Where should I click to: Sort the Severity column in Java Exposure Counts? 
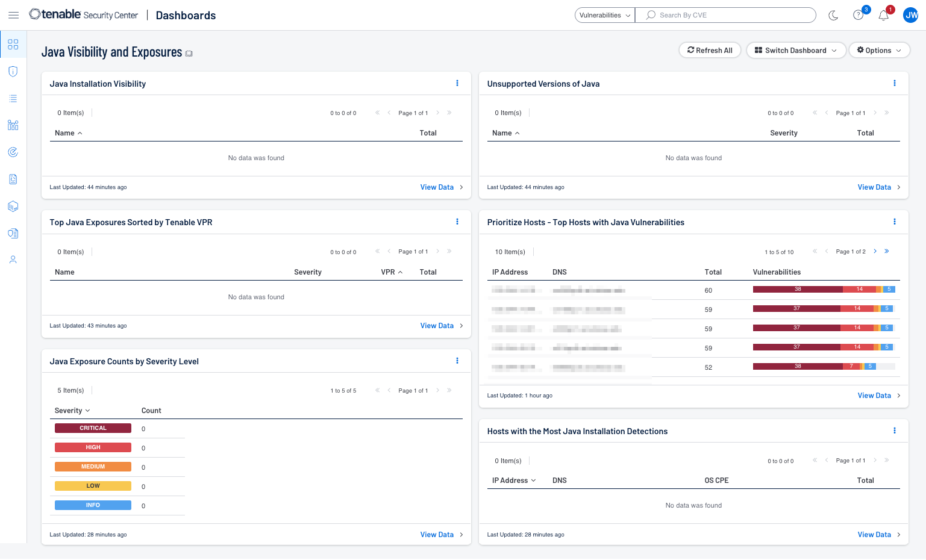click(72, 410)
